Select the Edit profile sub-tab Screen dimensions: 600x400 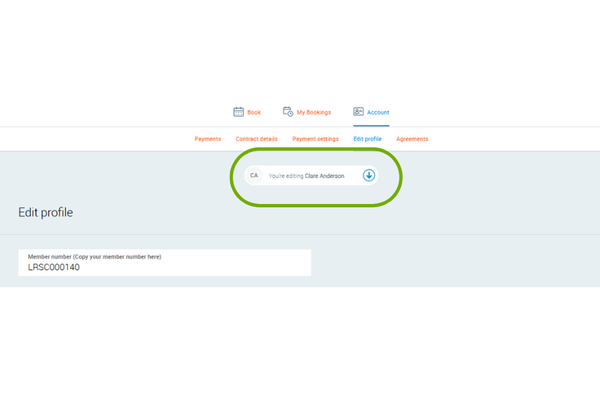(x=367, y=139)
